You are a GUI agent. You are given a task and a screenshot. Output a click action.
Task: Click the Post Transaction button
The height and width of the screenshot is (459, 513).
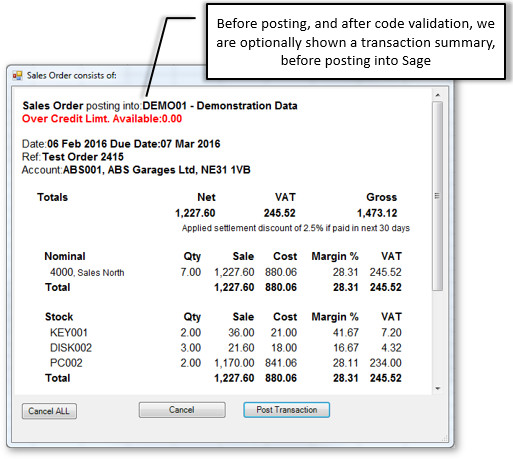[x=286, y=410]
